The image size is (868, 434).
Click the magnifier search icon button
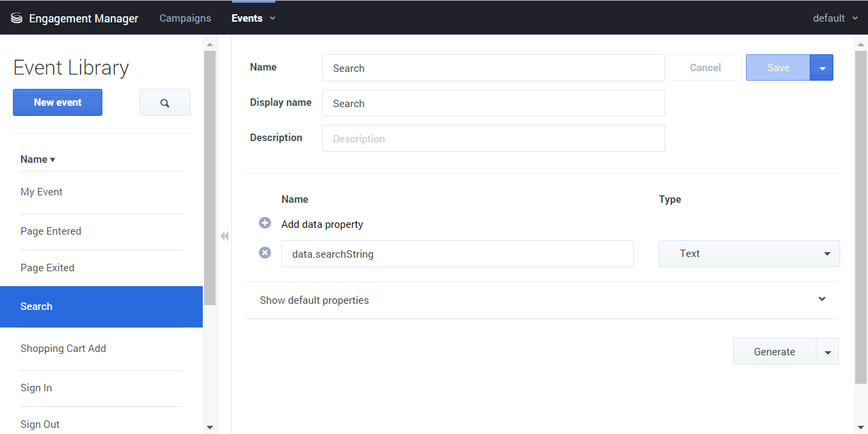pos(165,102)
